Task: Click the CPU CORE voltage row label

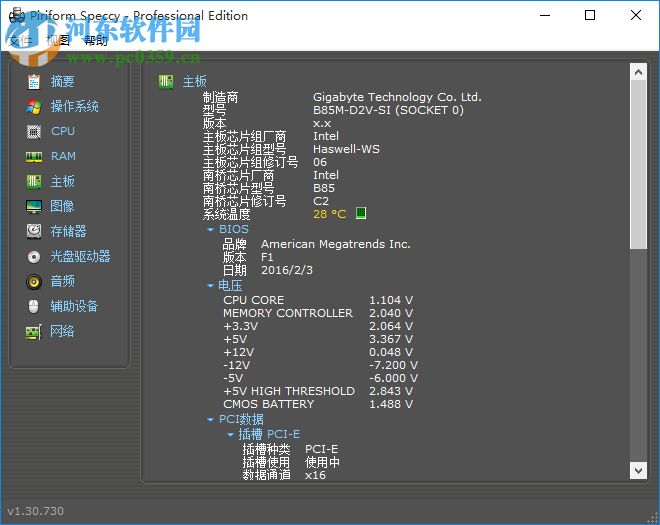Action: pos(253,300)
